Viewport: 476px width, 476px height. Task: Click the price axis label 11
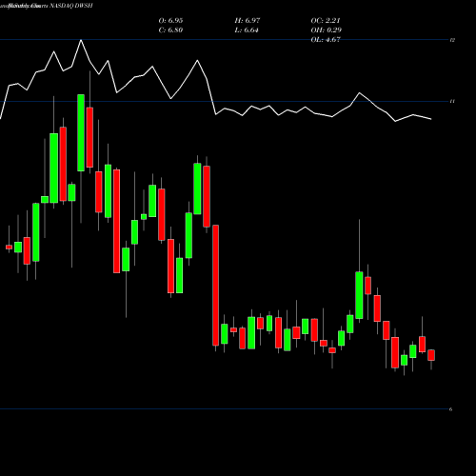tap(452, 101)
